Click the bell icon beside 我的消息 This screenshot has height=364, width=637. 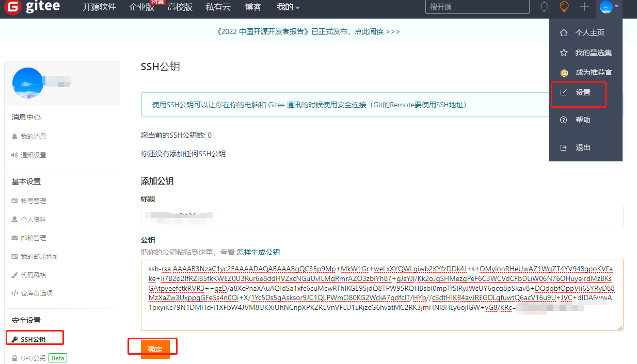[14, 136]
